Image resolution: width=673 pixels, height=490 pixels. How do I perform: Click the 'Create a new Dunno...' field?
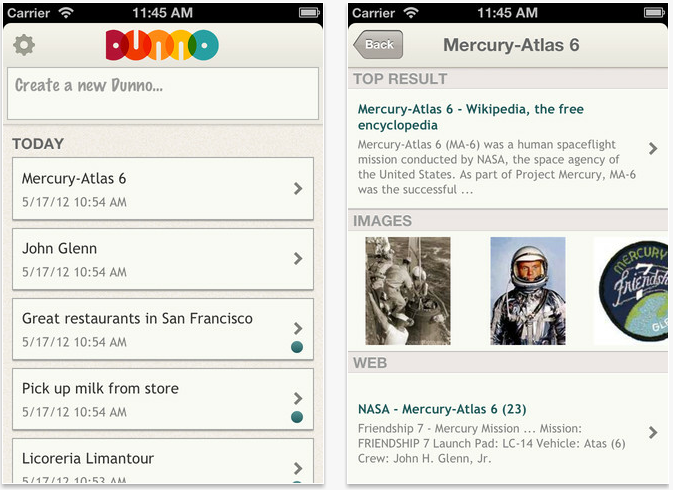click(163, 93)
